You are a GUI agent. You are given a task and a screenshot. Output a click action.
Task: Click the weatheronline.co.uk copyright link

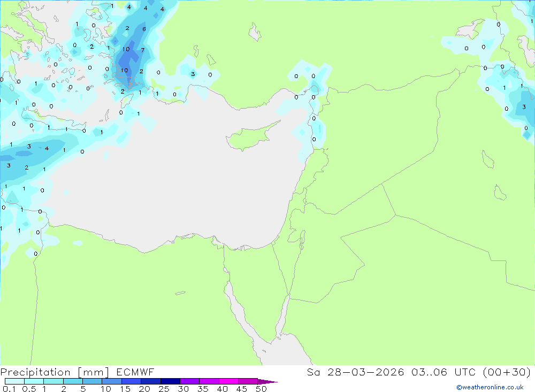click(490, 387)
